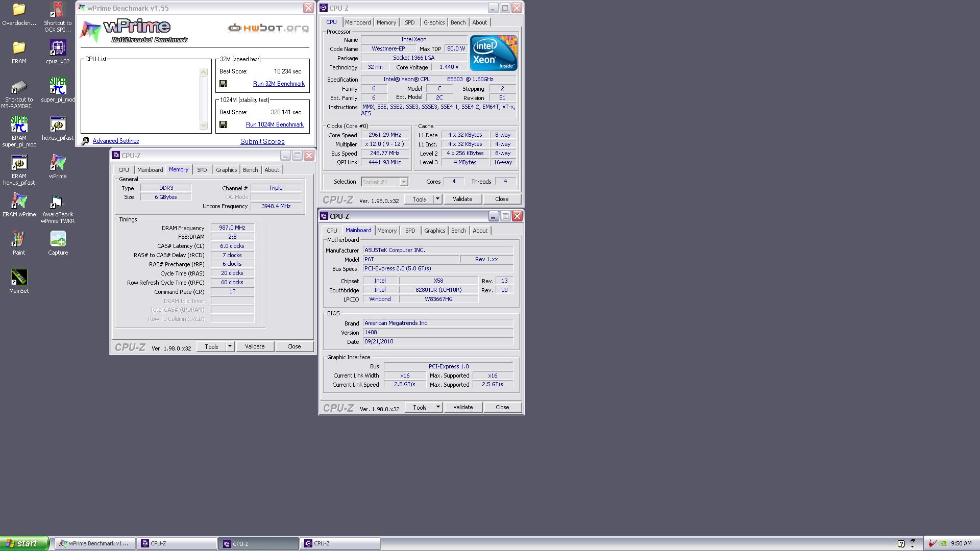The image size is (980, 551).
Task: Click the wrench icon for Advanced Settings
Action: point(85,141)
